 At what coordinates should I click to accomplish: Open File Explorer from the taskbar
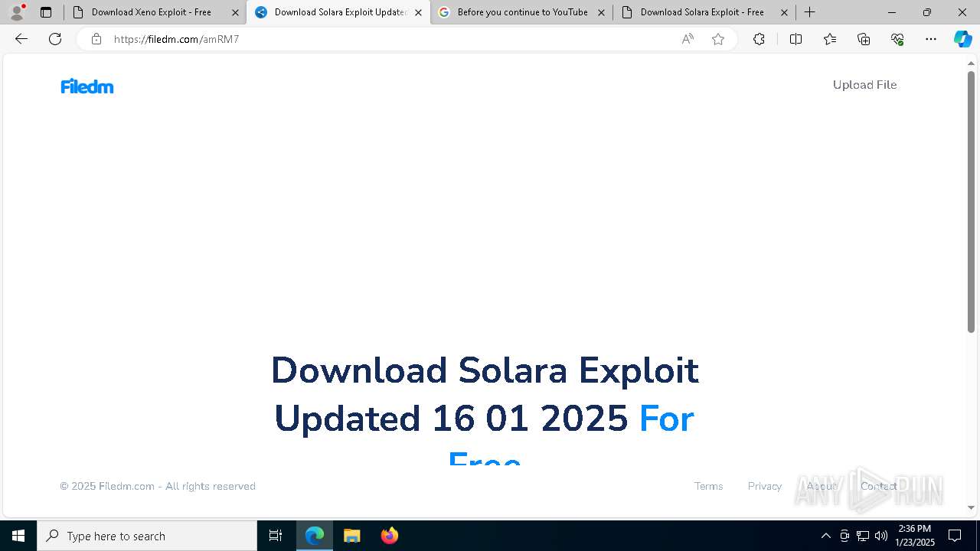pos(351,536)
